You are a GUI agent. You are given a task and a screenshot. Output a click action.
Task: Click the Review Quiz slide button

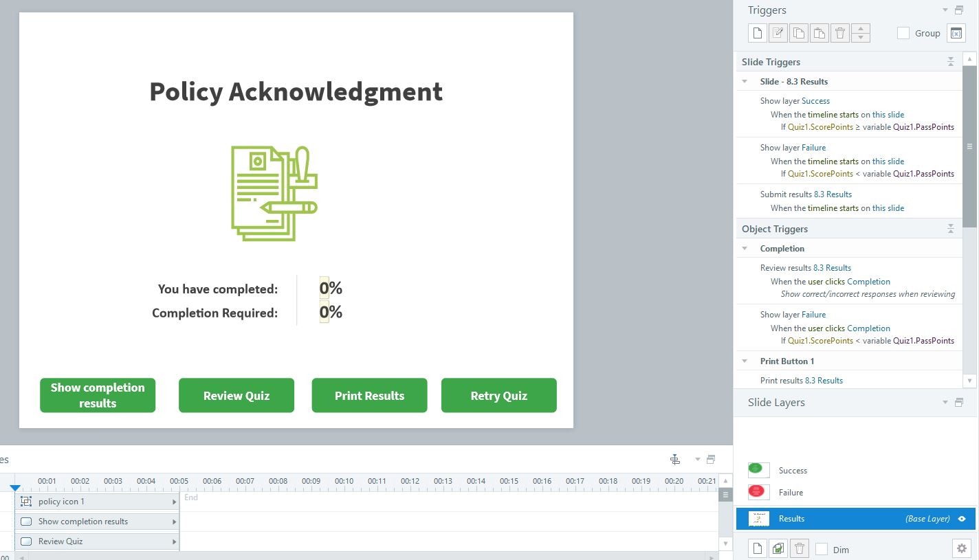click(x=236, y=395)
